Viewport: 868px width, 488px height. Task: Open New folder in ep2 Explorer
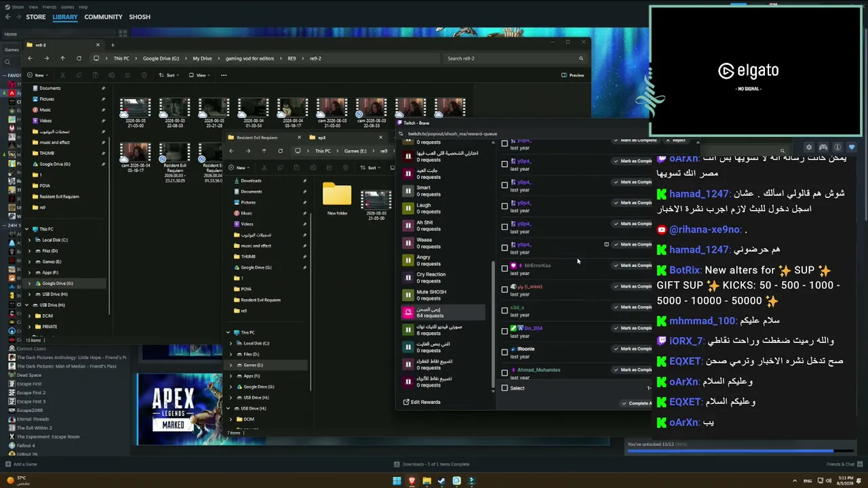pyautogui.click(x=337, y=199)
